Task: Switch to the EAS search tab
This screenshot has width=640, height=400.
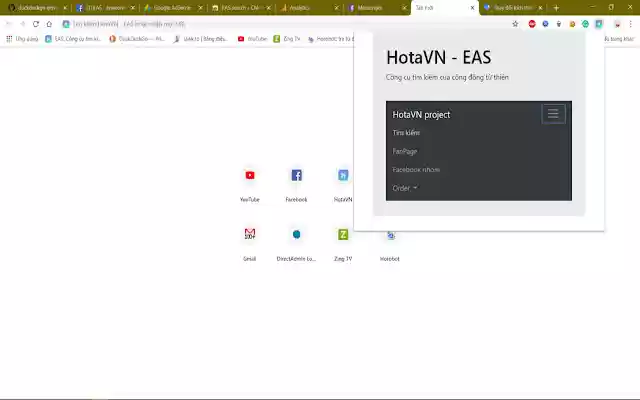Action: 241,8
